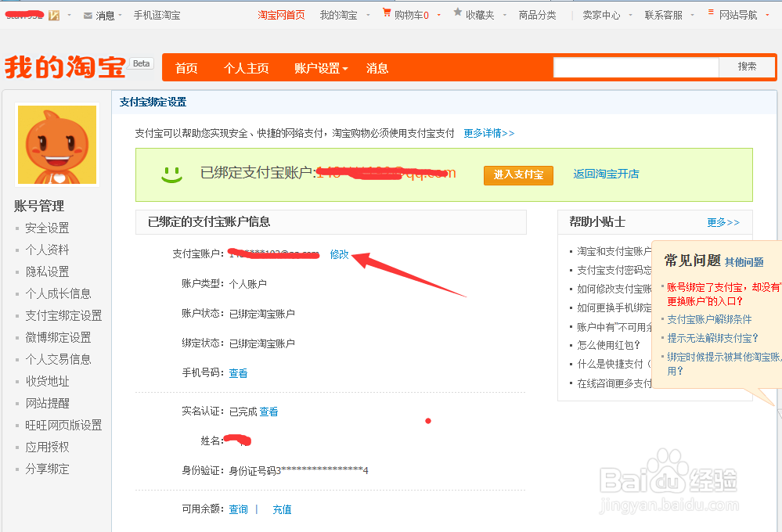Image resolution: width=782 pixels, height=532 pixels.
Task: Click the 我的淘宝 logo
Action: (x=65, y=66)
